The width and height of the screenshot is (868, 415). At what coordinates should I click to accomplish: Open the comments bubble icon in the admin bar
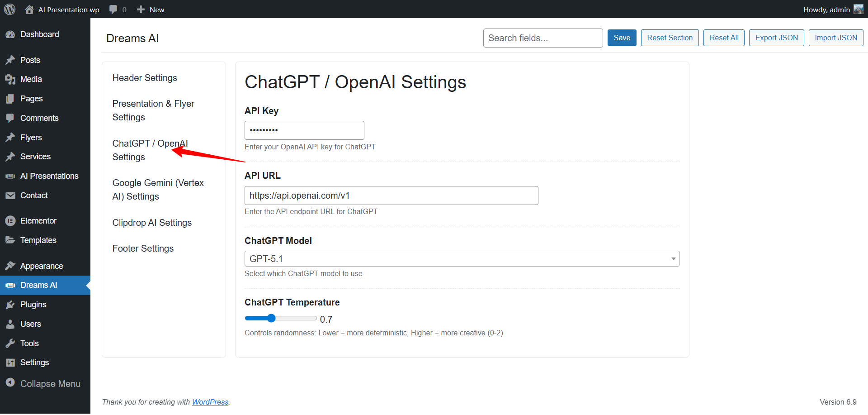tap(113, 10)
